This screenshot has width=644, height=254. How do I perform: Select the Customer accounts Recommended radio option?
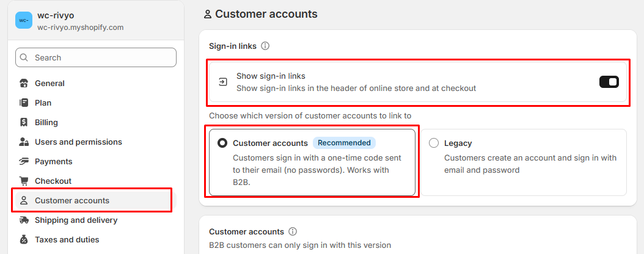coord(222,143)
